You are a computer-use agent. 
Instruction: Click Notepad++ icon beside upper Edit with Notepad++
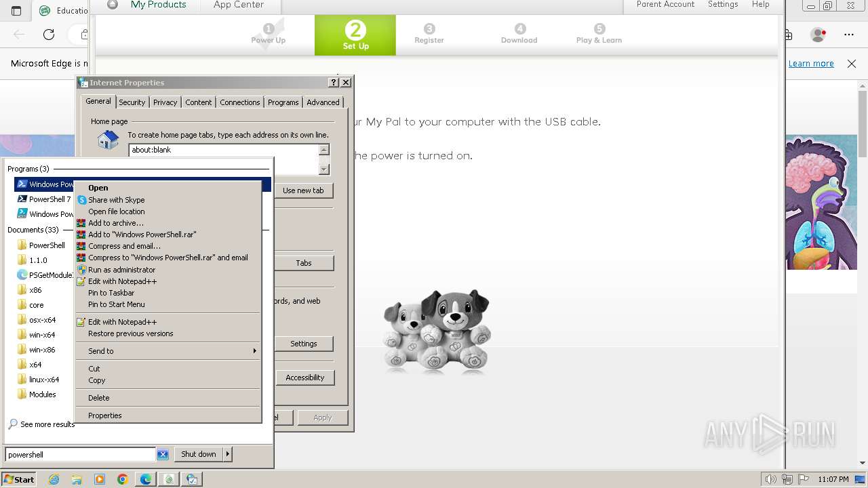tap(81, 281)
